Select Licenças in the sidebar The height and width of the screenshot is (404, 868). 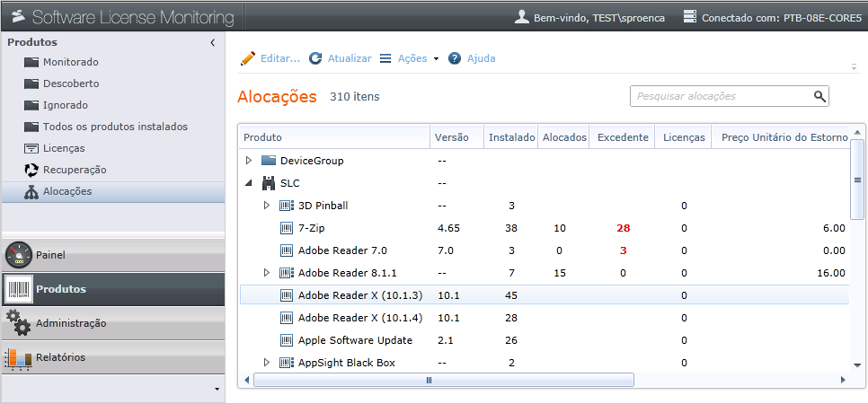click(64, 148)
